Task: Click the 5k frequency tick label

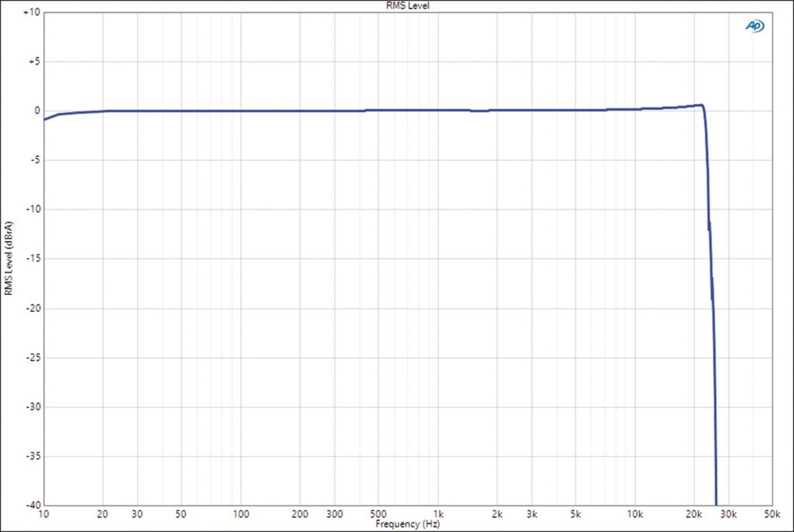Action: [x=575, y=514]
